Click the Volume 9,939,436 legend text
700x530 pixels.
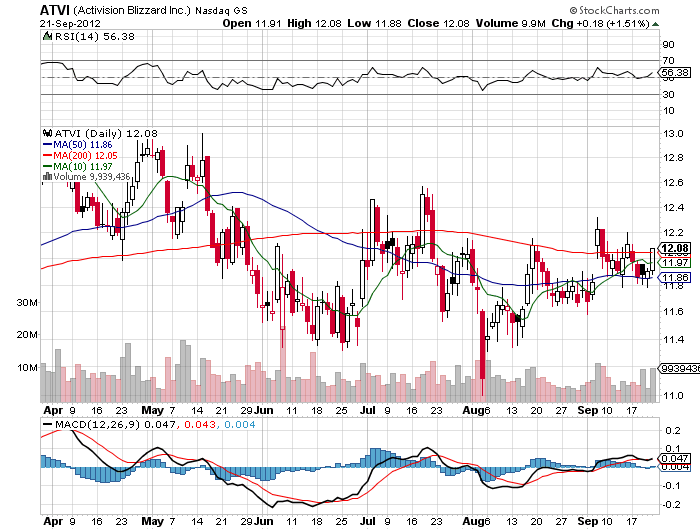[x=92, y=177]
